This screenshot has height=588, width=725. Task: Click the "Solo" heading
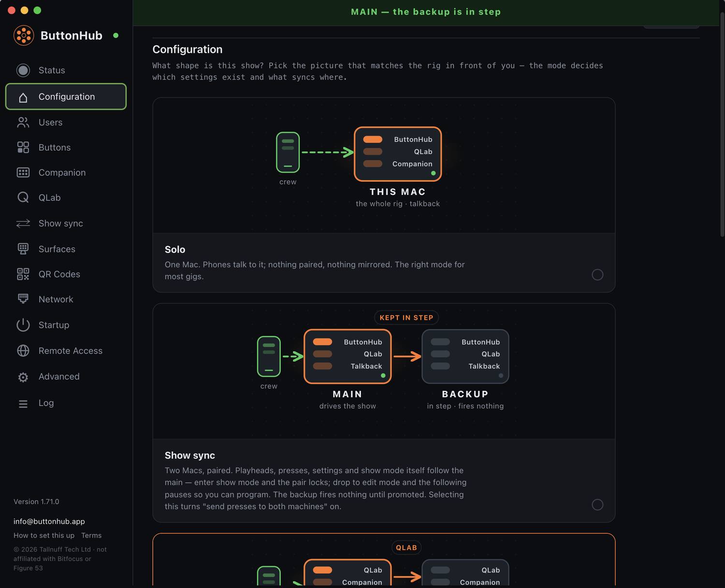[175, 250]
